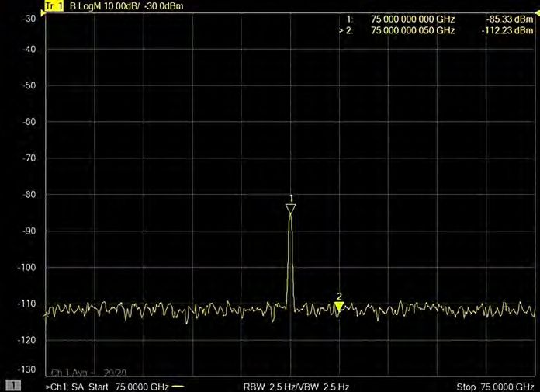Select marker 1 frequency readout 75.000 000 000 GHz

coord(413,19)
